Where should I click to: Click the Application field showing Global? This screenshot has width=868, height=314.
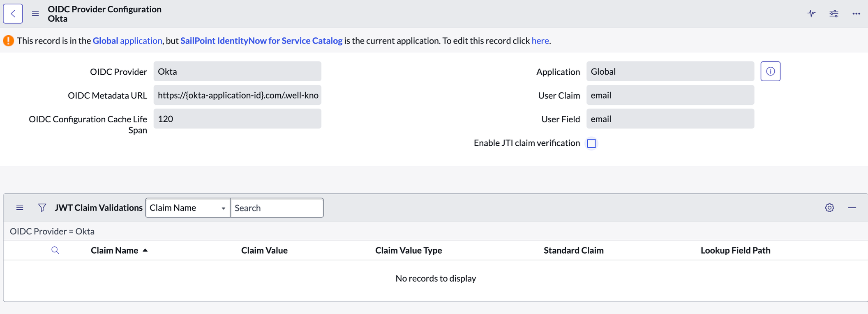(670, 71)
